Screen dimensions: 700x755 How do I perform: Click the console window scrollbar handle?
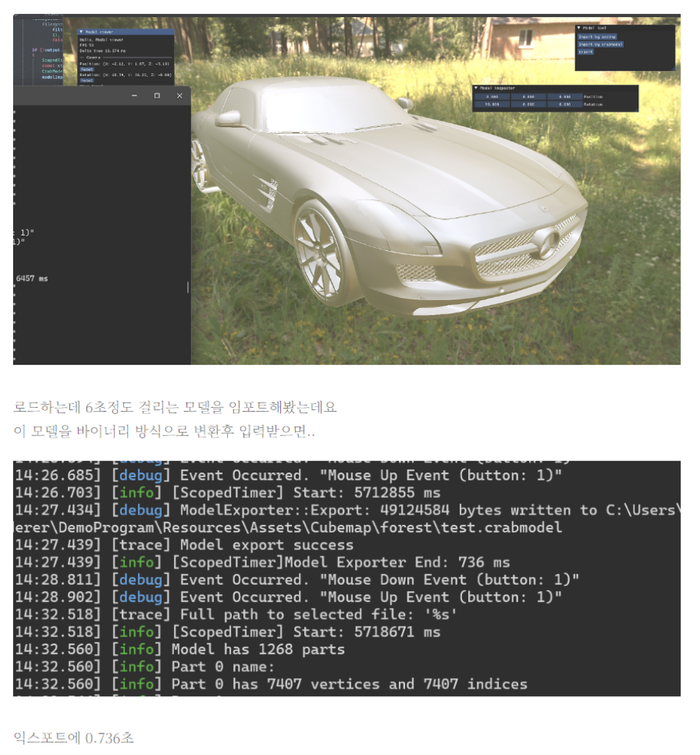point(187,288)
